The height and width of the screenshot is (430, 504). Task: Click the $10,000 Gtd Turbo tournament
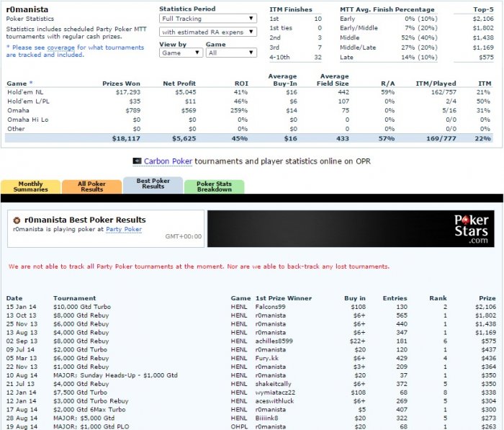[82, 307]
